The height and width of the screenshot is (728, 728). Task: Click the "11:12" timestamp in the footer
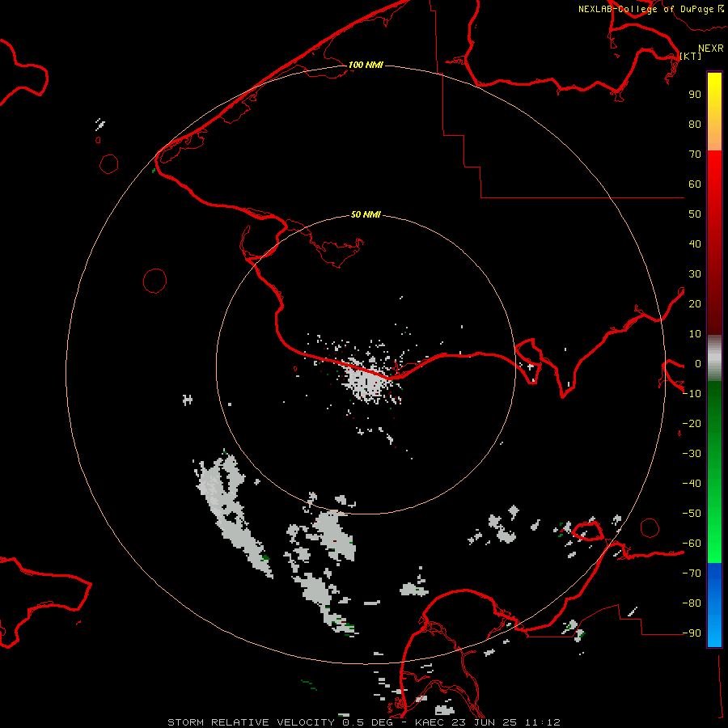click(x=543, y=722)
